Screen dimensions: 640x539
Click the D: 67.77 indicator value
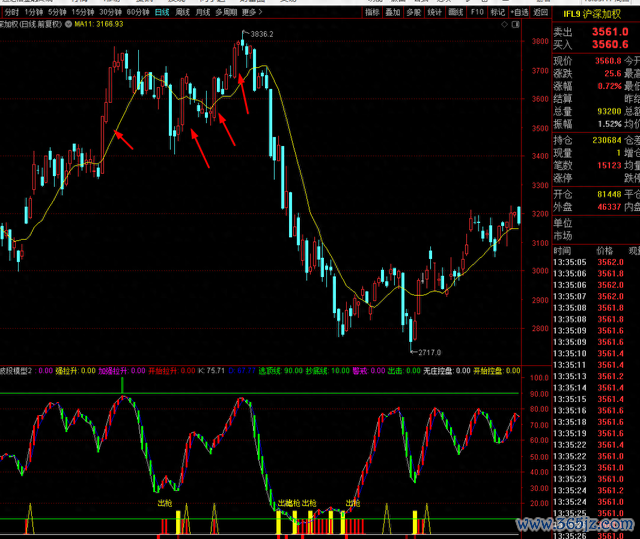point(242,371)
